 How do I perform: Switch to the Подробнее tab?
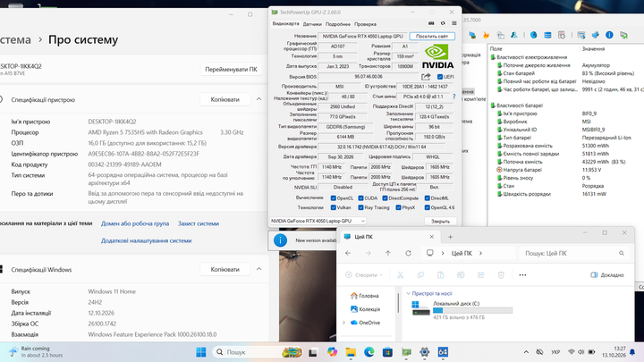[338, 24]
